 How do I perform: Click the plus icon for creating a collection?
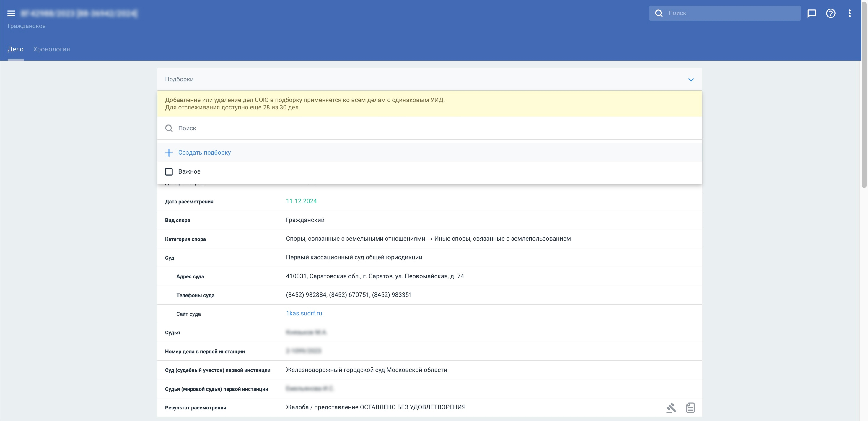coord(169,153)
